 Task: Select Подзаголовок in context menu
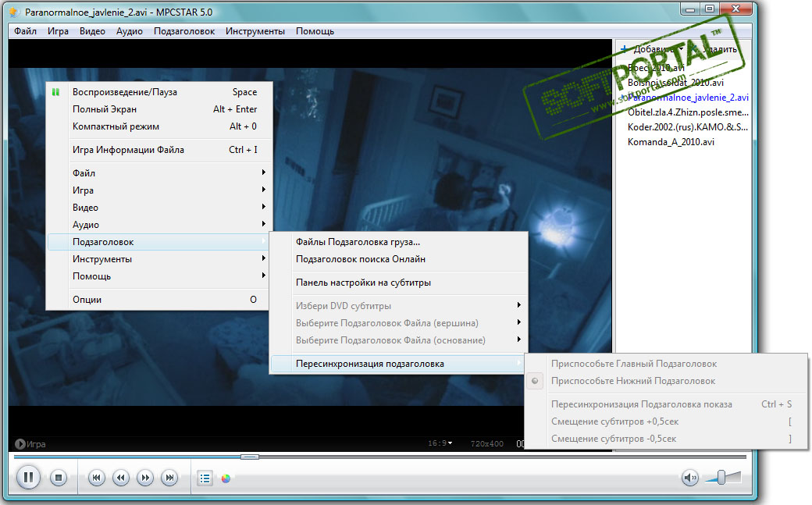(x=159, y=242)
